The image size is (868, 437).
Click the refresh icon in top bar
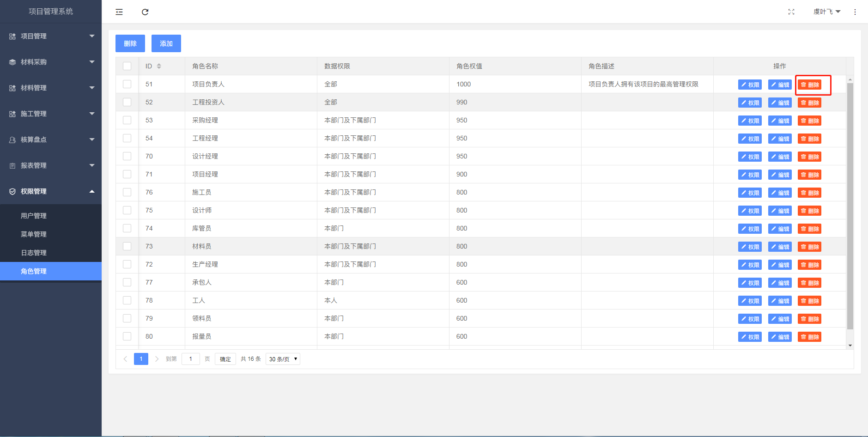point(145,12)
